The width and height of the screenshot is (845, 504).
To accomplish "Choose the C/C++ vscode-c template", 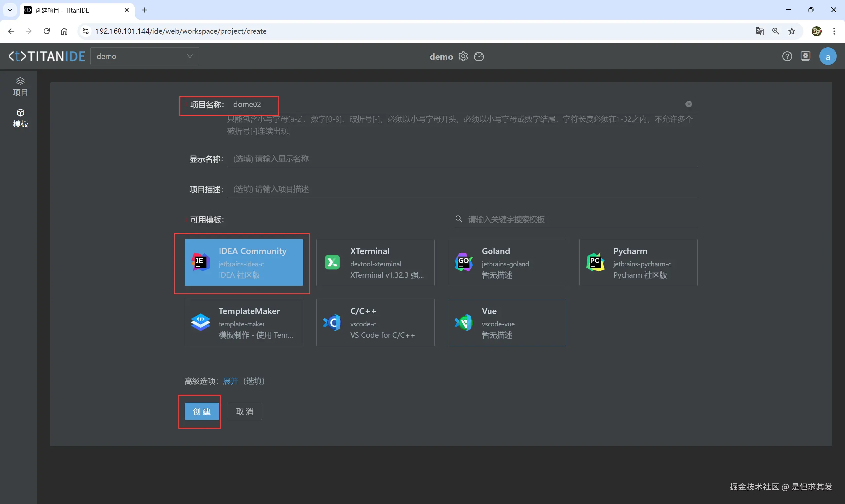I will [x=375, y=322].
